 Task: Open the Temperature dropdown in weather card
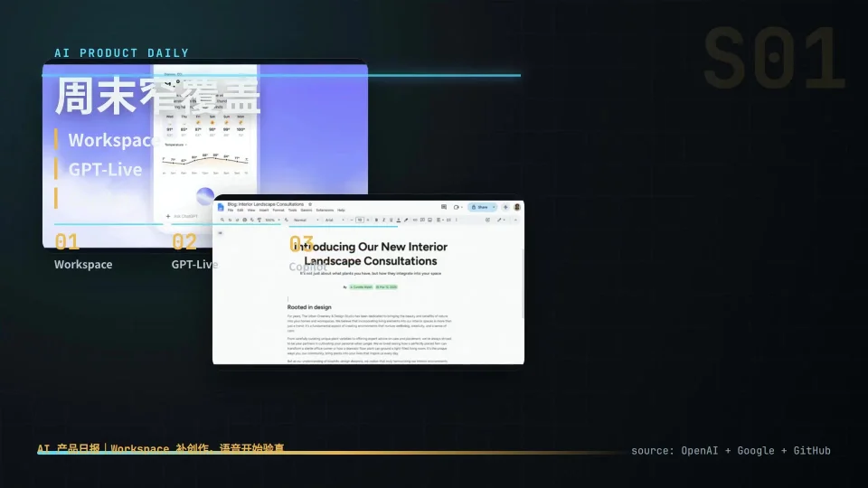coord(176,145)
